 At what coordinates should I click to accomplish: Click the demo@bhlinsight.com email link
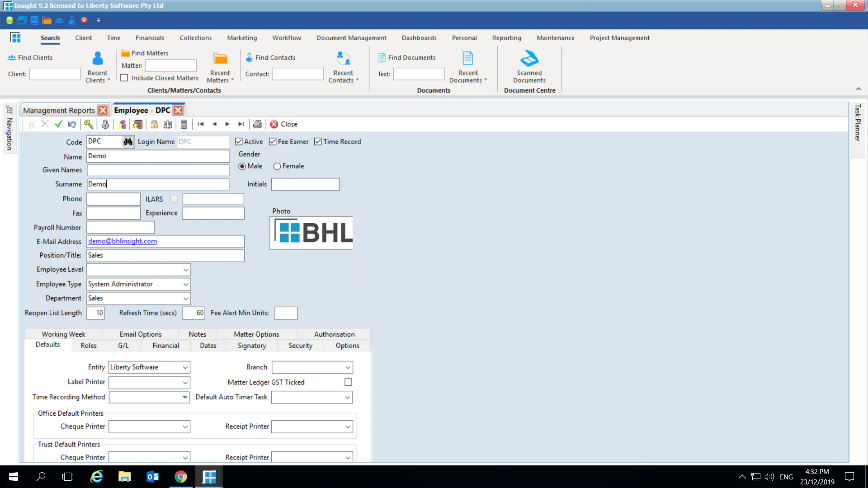[x=122, y=241]
